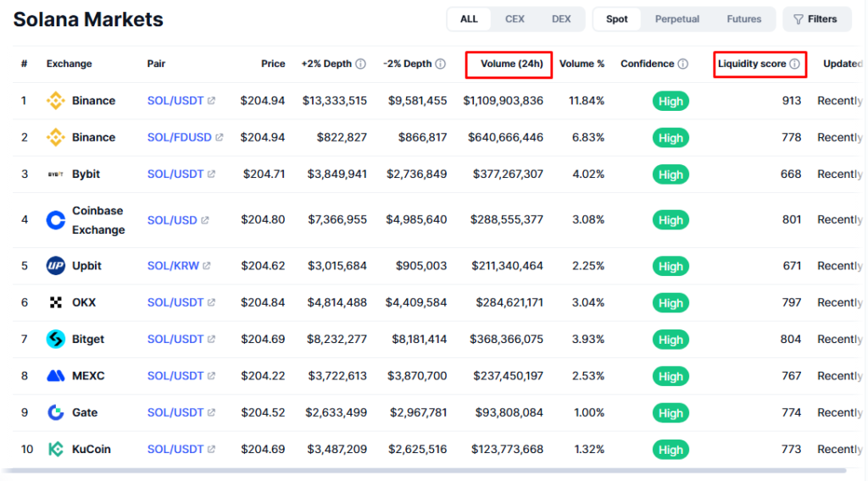The image size is (868, 481).
Task: Click the Bybit logo icon
Action: click(55, 174)
